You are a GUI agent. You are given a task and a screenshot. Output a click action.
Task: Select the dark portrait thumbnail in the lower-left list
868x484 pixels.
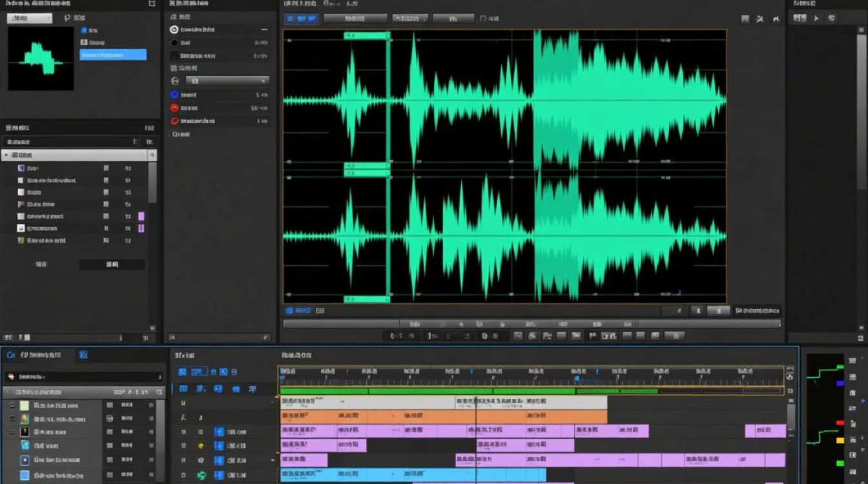(25, 432)
